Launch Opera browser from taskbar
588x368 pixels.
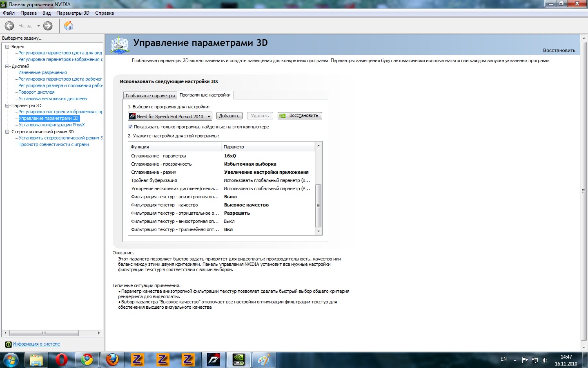[62, 360]
